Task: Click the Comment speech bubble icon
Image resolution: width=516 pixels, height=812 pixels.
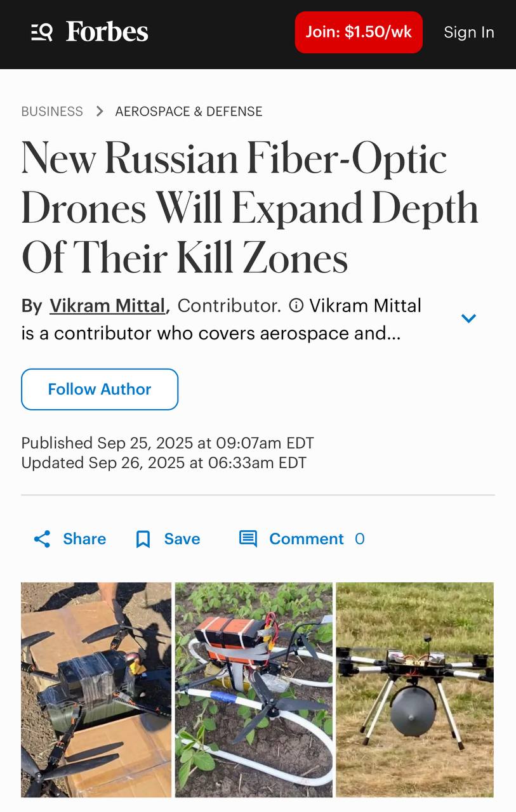Action: pyautogui.click(x=248, y=539)
